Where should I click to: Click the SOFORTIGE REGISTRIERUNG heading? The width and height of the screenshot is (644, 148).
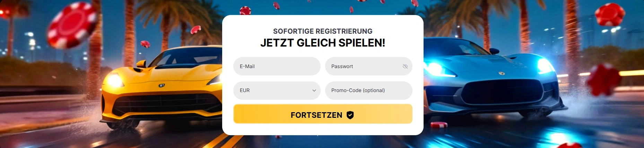323,31
